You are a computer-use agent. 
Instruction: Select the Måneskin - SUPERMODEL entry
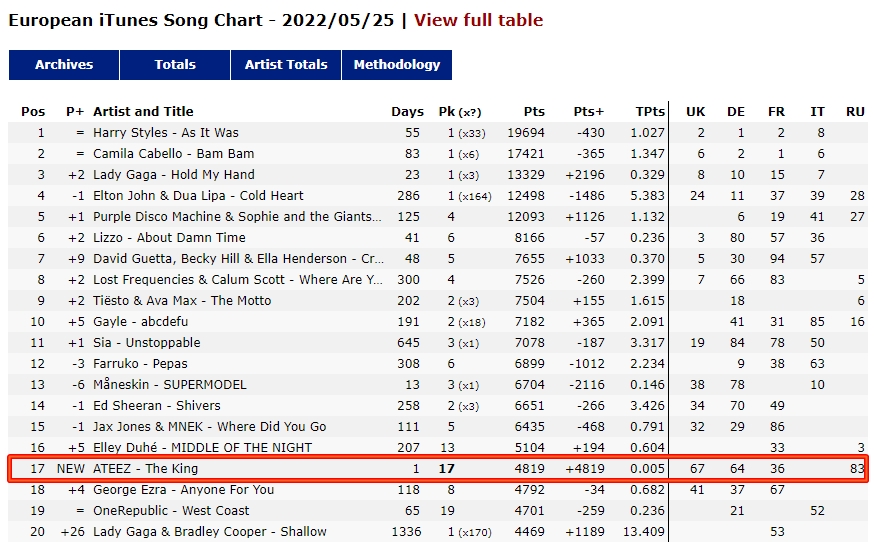pos(169,385)
